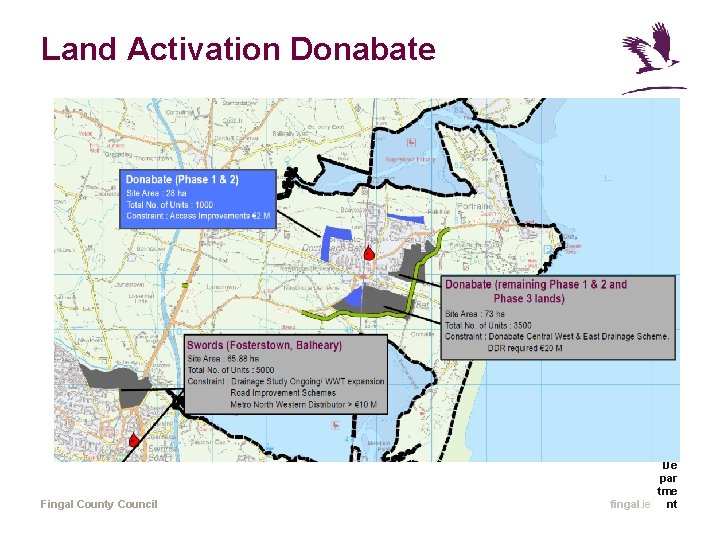
Task: Click 'DDR required €20 M' text
Action: point(525,349)
